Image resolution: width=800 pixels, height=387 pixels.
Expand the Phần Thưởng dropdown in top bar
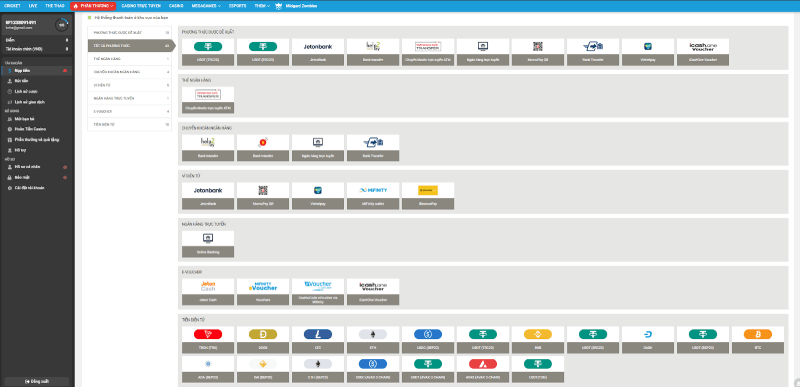pyautogui.click(x=93, y=6)
